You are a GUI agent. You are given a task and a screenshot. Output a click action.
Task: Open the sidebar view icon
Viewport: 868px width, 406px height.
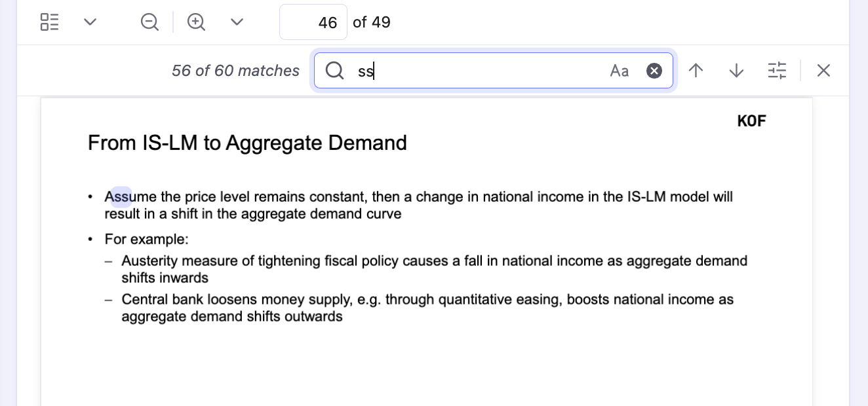click(x=49, y=22)
